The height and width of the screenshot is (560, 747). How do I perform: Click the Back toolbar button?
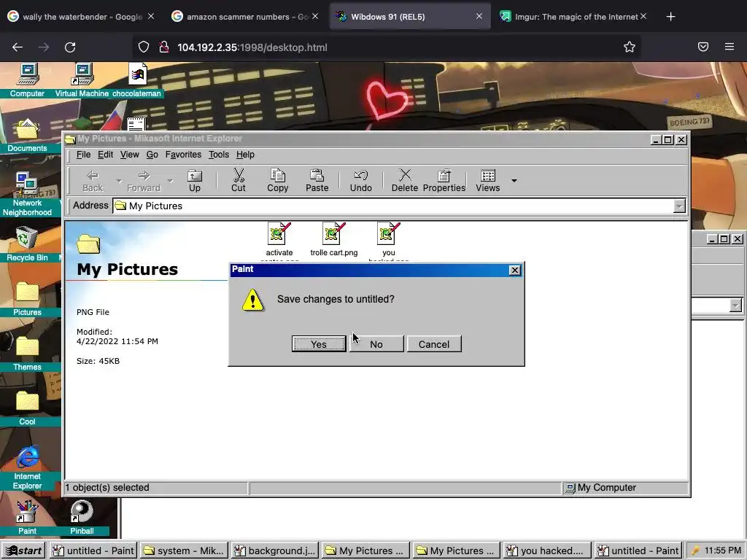point(93,181)
